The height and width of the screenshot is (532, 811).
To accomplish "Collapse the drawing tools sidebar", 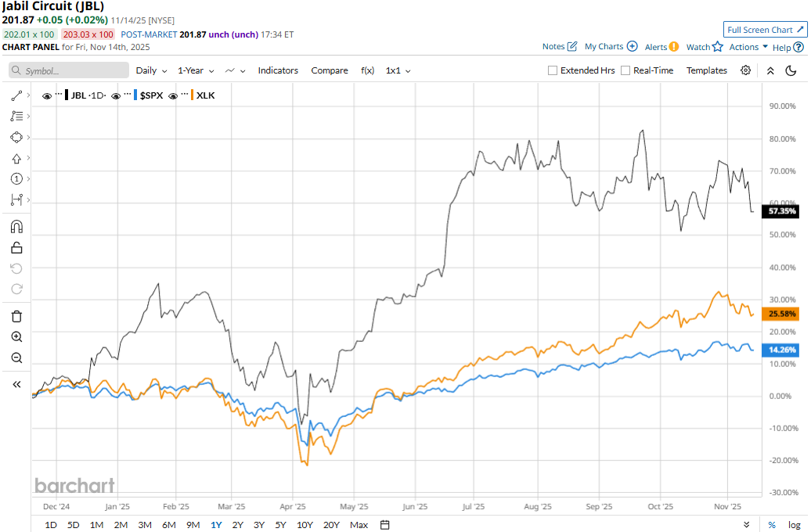I will tap(16, 384).
